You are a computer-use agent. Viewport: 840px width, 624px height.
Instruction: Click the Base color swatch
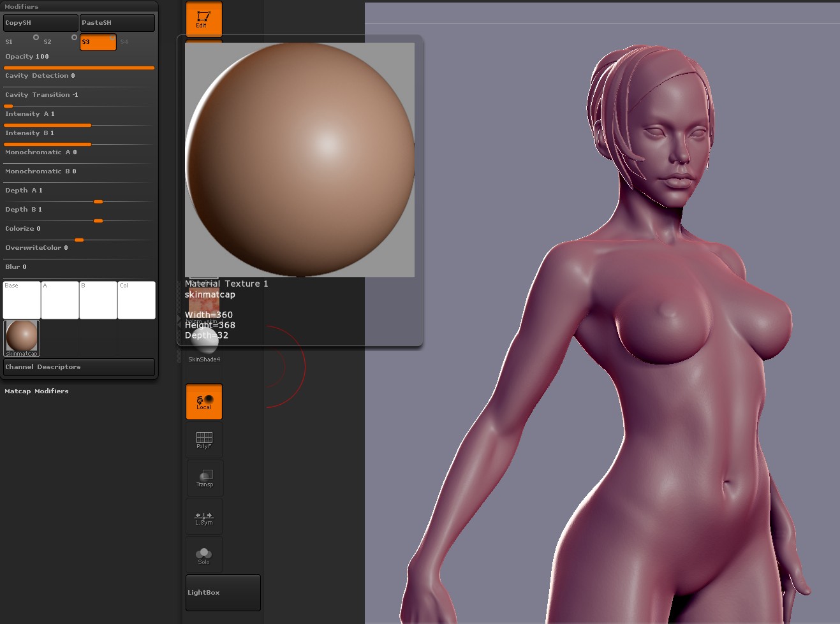[22, 300]
